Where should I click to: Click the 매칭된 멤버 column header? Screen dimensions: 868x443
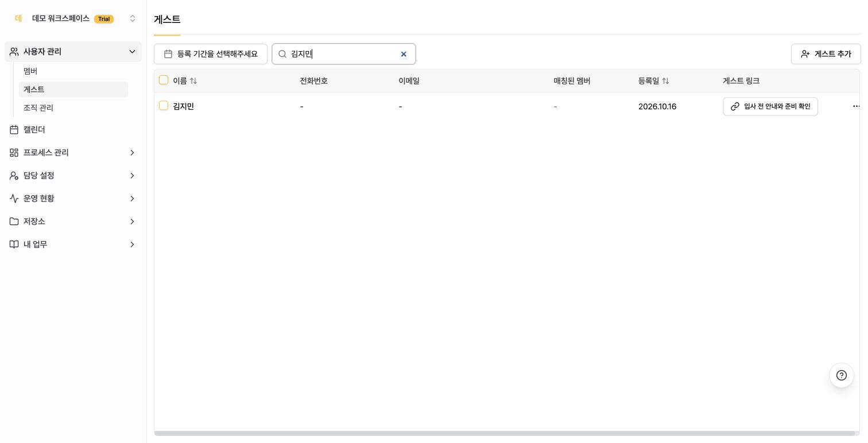(x=572, y=81)
